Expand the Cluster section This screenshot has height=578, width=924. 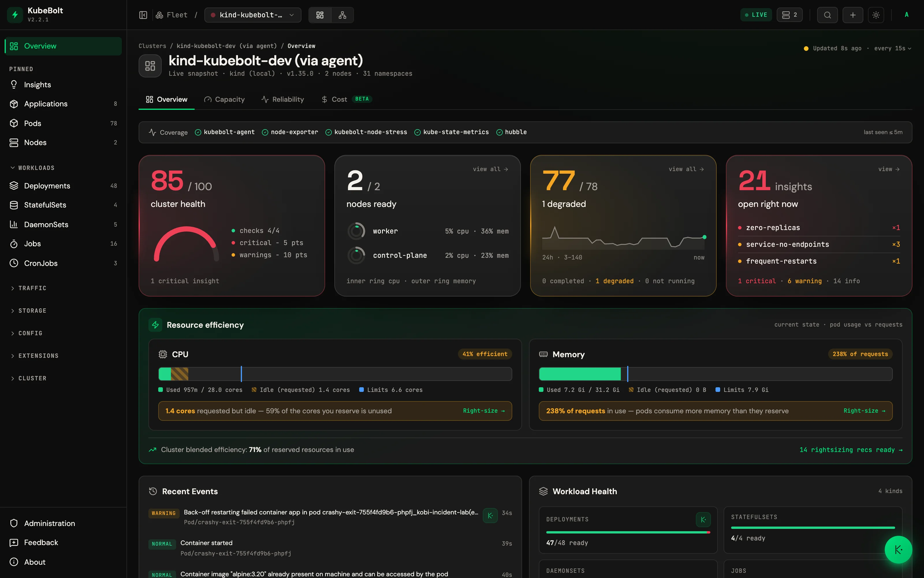click(28, 378)
